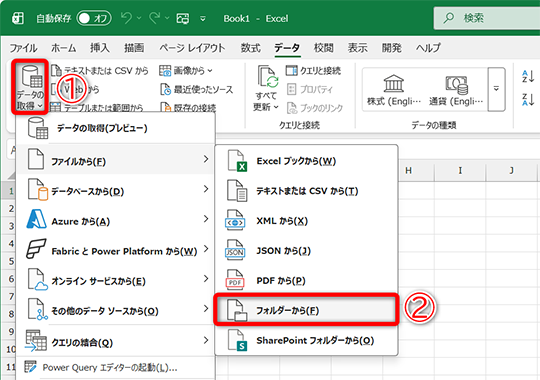Customize Quick Access Toolbar dropdown
540x380 pixels.
tap(203, 19)
